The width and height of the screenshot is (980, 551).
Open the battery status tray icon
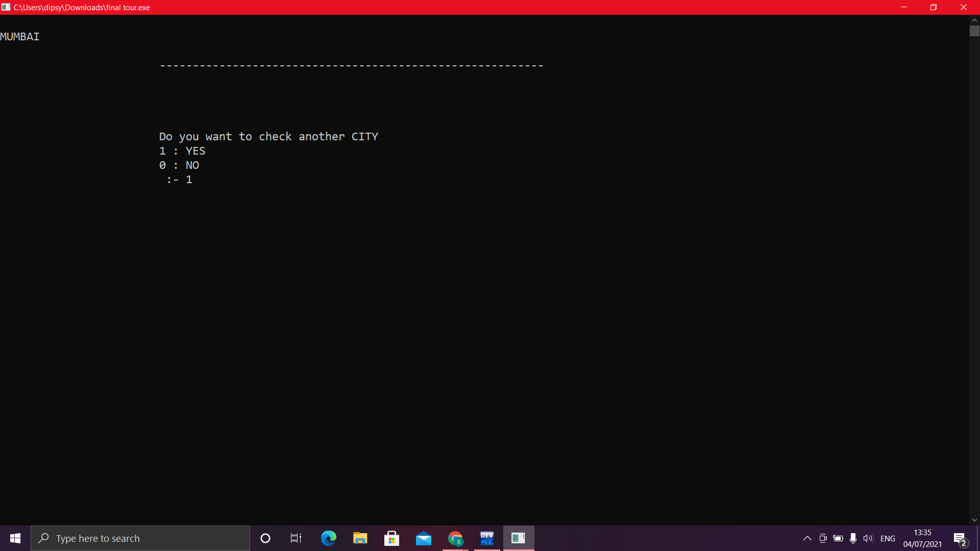coord(838,538)
